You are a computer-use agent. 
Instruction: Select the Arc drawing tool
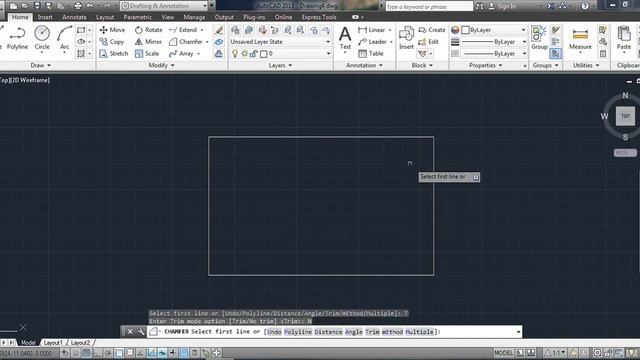pos(64,38)
